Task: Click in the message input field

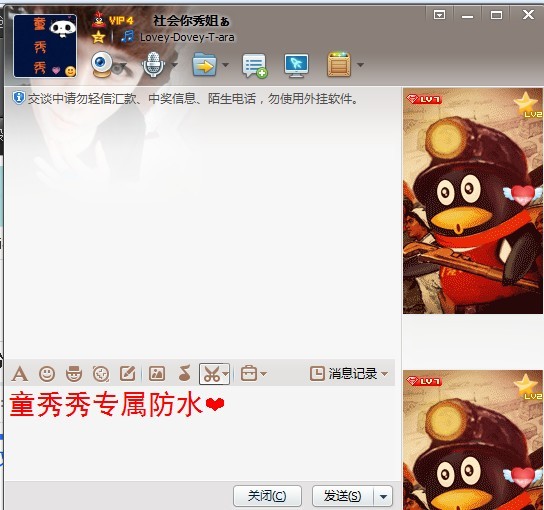Action: pos(201,434)
